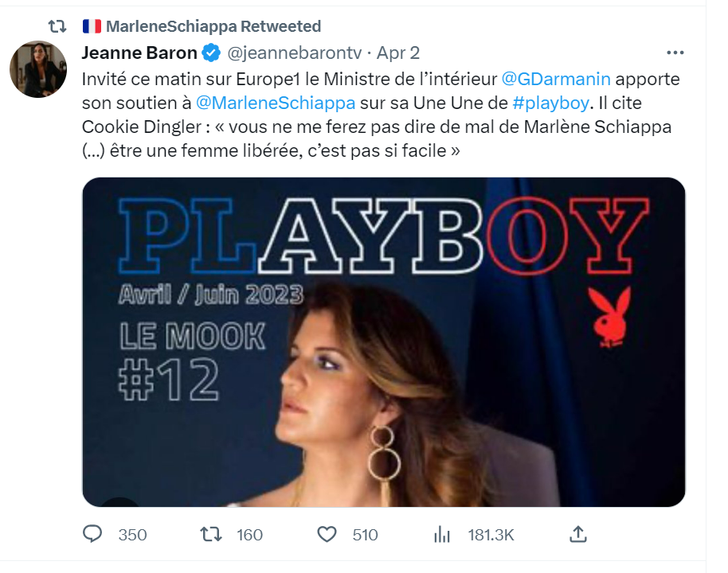Click the 510 likes count

[x=365, y=535]
